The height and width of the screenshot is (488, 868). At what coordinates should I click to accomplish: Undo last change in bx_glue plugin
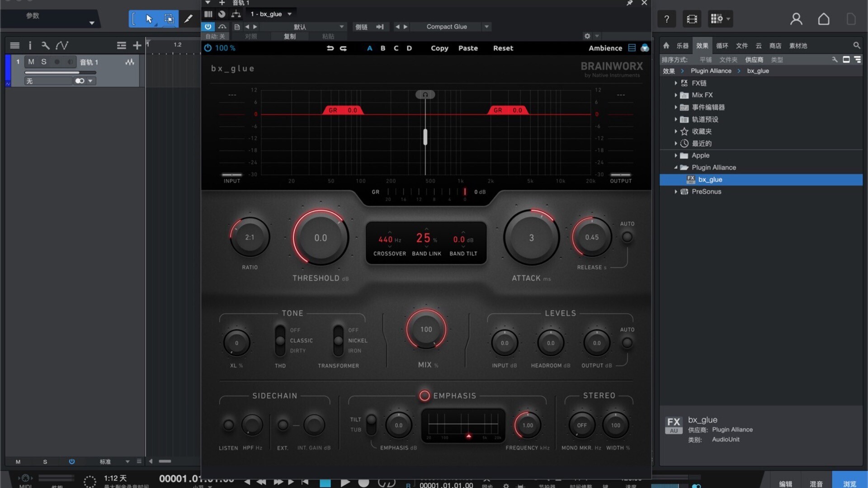(x=330, y=48)
